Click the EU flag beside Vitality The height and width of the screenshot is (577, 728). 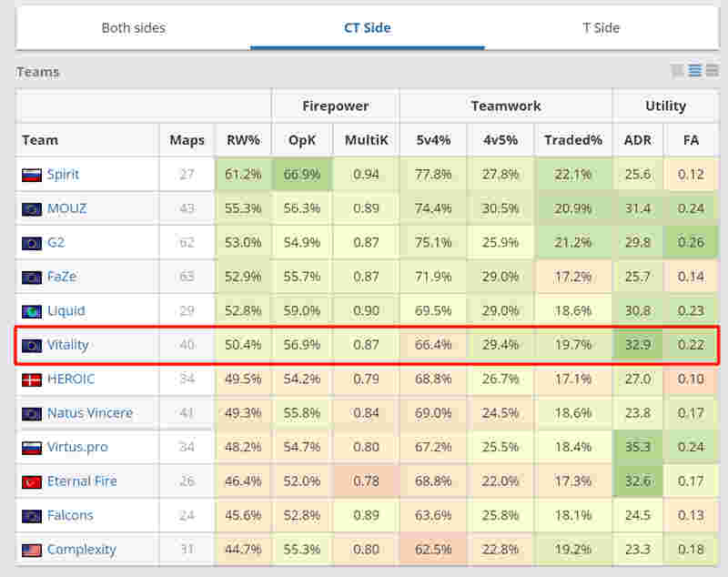click(32, 346)
